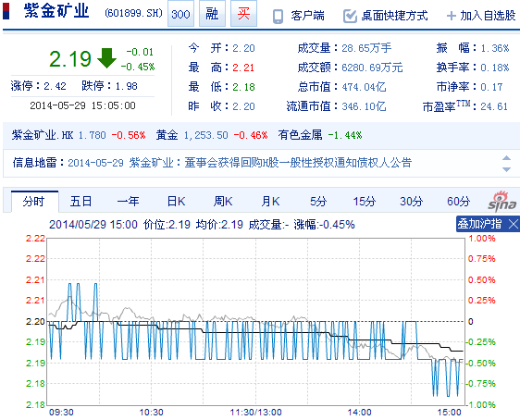Click the red 买 buy button
Viewport: 520px width, 420px height.
click(243, 14)
